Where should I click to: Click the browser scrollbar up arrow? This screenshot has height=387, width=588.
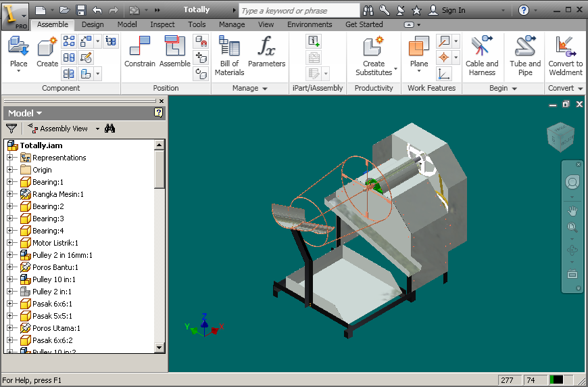click(160, 145)
